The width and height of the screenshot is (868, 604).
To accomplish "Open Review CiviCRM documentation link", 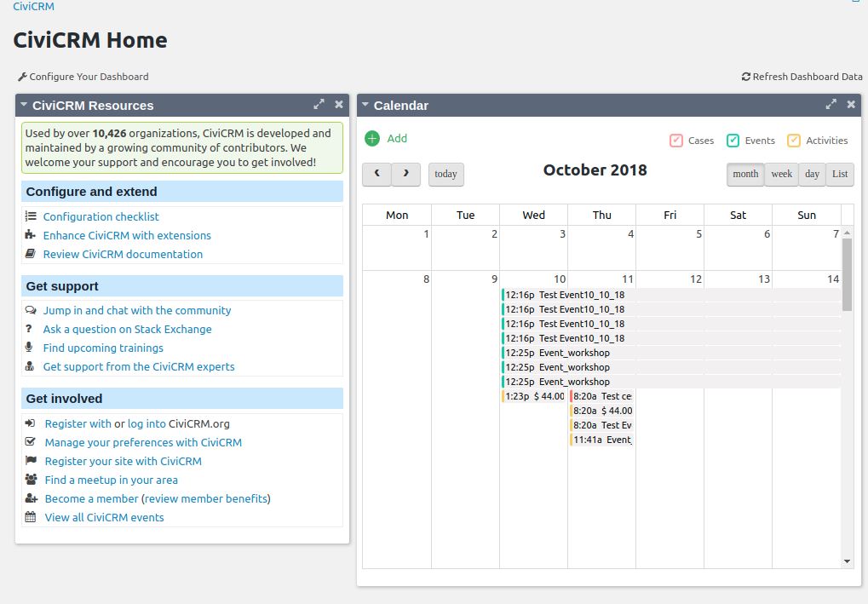I will pyautogui.click(x=123, y=254).
